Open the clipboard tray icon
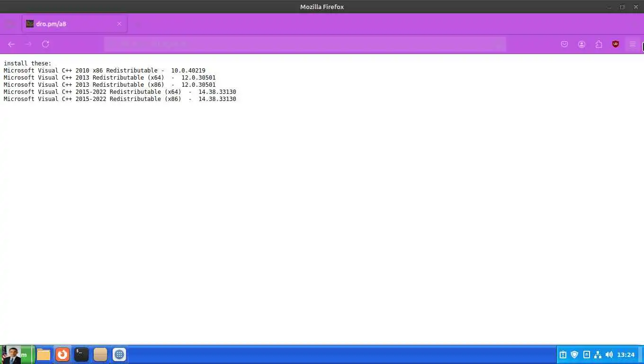 coord(563,355)
